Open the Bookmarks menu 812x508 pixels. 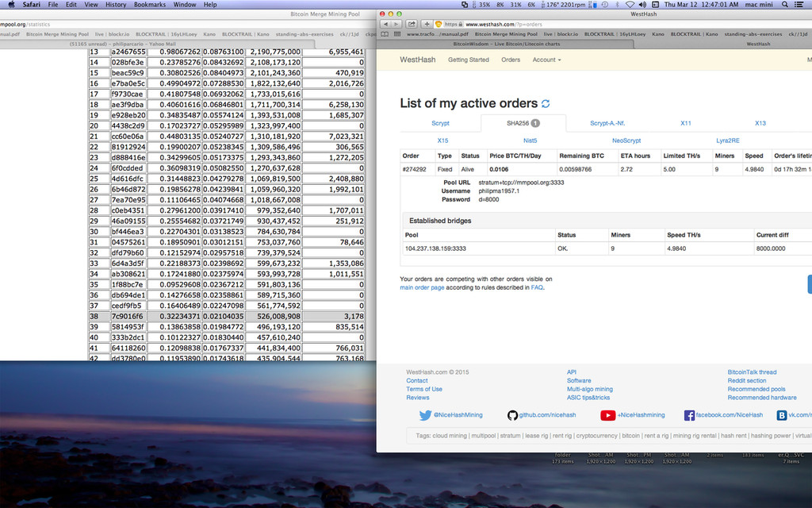pyautogui.click(x=150, y=4)
